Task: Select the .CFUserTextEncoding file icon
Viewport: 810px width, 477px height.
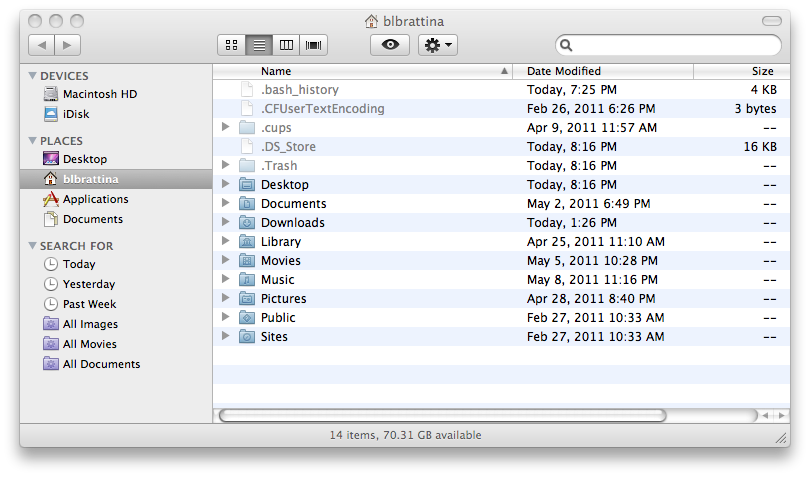Action: click(x=247, y=109)
